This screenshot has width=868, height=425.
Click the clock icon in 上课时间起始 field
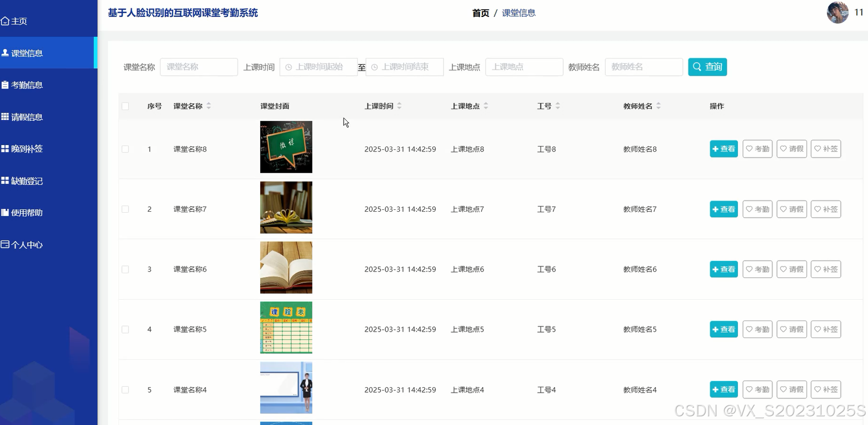click(x=289, y=67)
